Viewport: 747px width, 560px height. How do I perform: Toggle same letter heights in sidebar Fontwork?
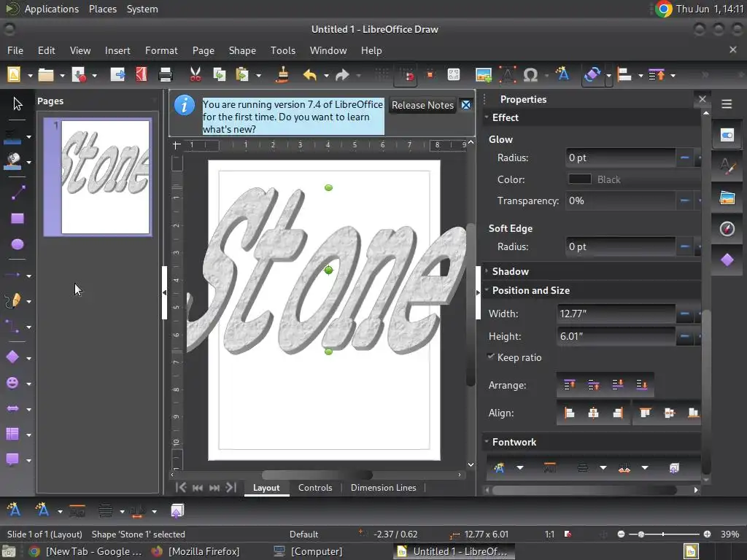550,468
